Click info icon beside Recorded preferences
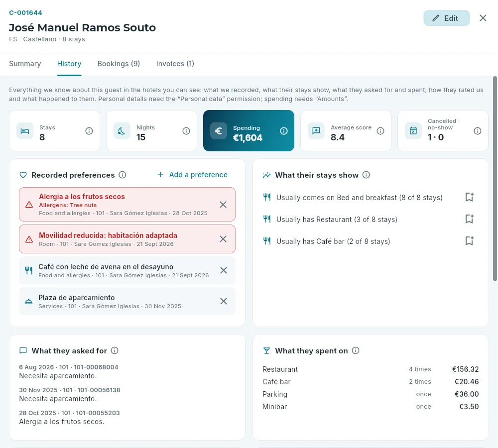This screenshot has width=498, height=448. (x=123, y=175)
